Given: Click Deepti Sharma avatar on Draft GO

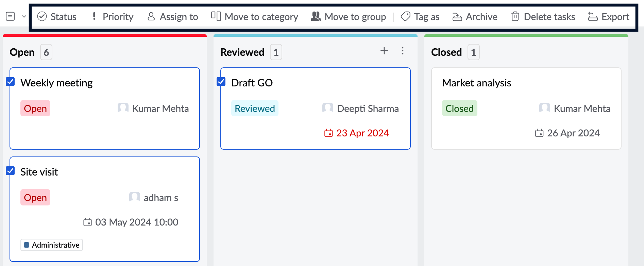Looking at the screenshot, I should [328, 108].
